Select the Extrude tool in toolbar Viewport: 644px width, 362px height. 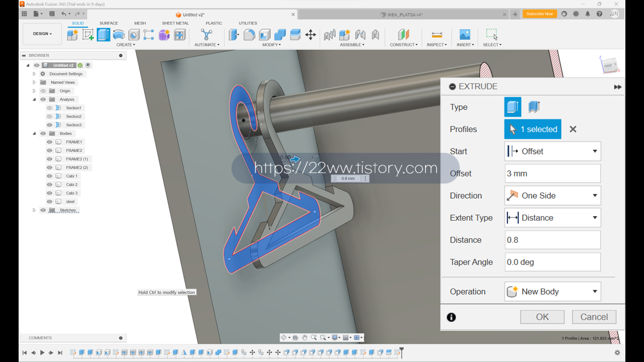(x=104, y=35)
